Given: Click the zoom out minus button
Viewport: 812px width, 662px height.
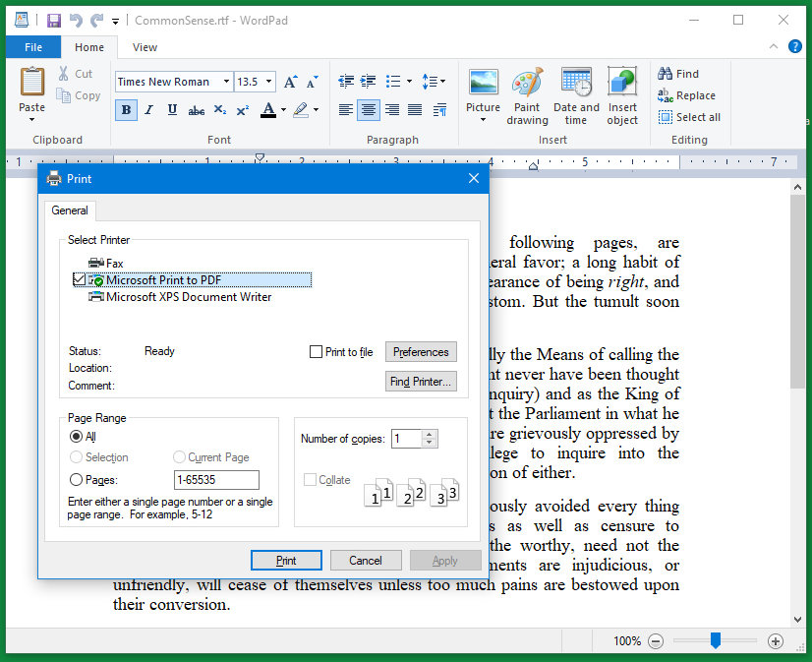Looking at the screenshot, I should 656,641.
